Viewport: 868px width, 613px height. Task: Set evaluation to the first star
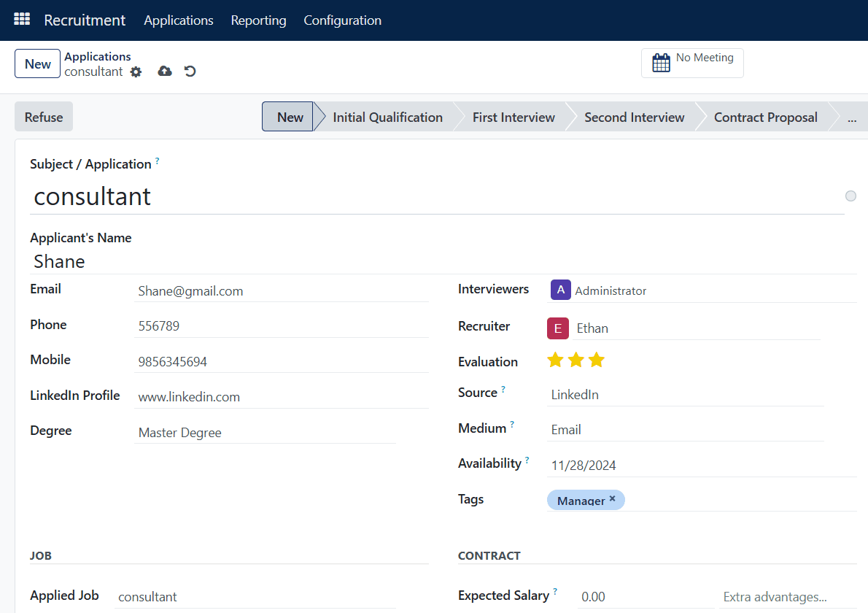pos(555,360)
